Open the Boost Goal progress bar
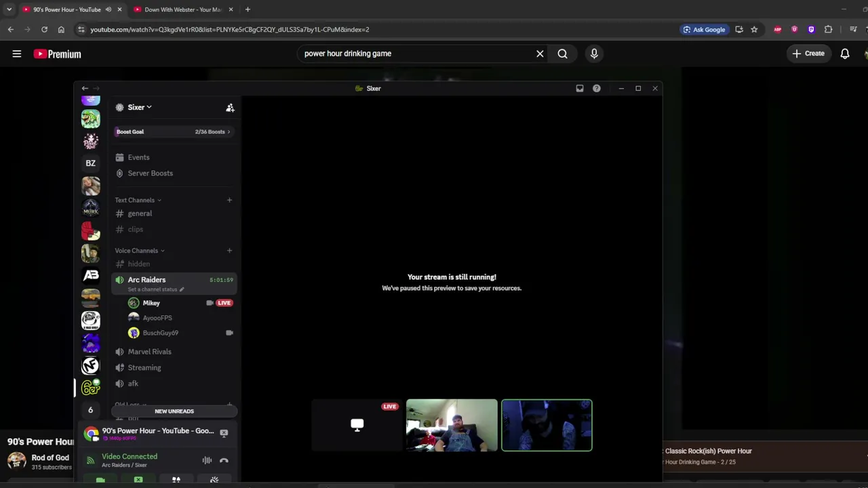Image resolution: width=868 pixels, height=488 pixels. tap(174, 131)
